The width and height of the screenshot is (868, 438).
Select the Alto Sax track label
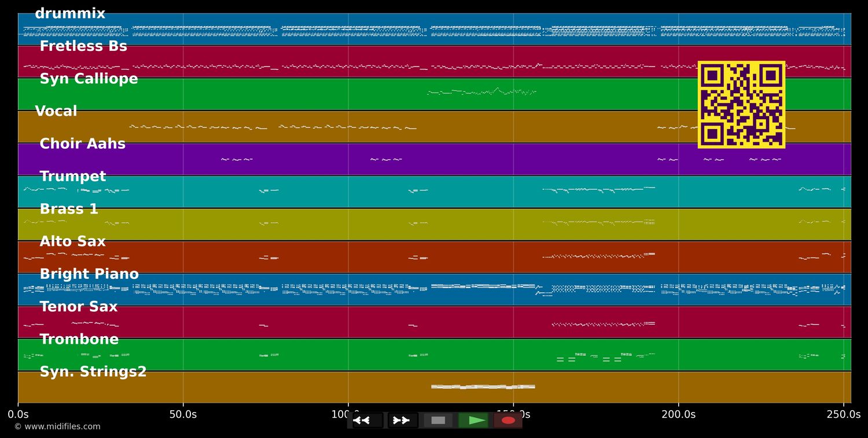[x=72, y=242]
